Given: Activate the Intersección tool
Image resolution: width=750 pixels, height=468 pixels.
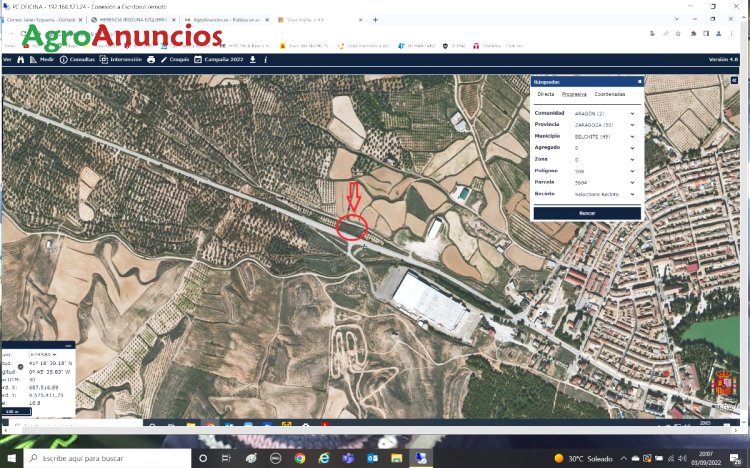Looking at the screenshot, I should click(121, 60).
